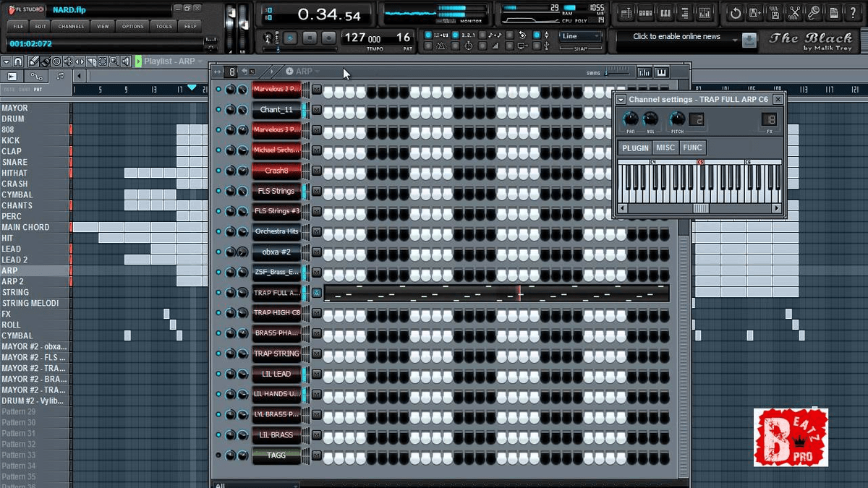Open the project info page icon
The height and width of the screenshot is (488, 868).
[833, 13]
